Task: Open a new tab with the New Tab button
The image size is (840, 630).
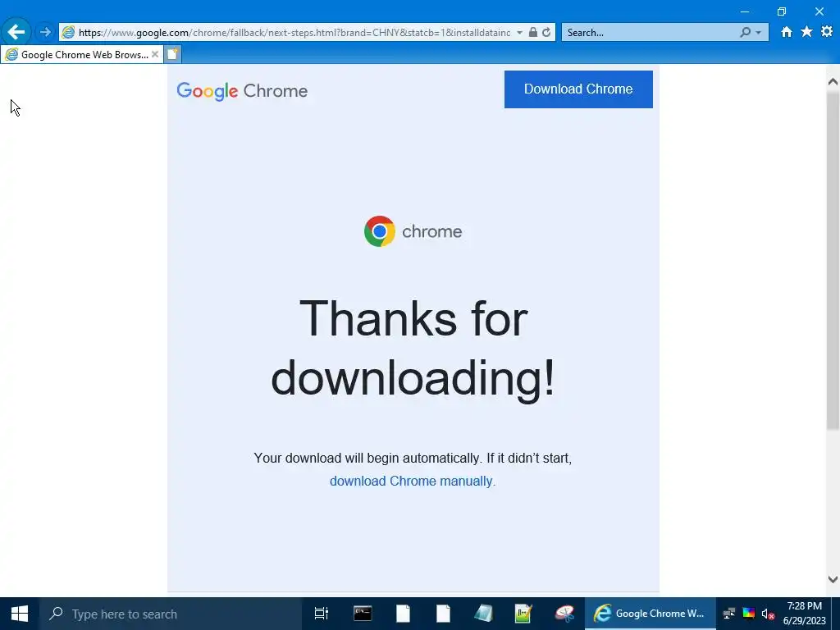Action: pyautogui.click(x=172, y=54)
